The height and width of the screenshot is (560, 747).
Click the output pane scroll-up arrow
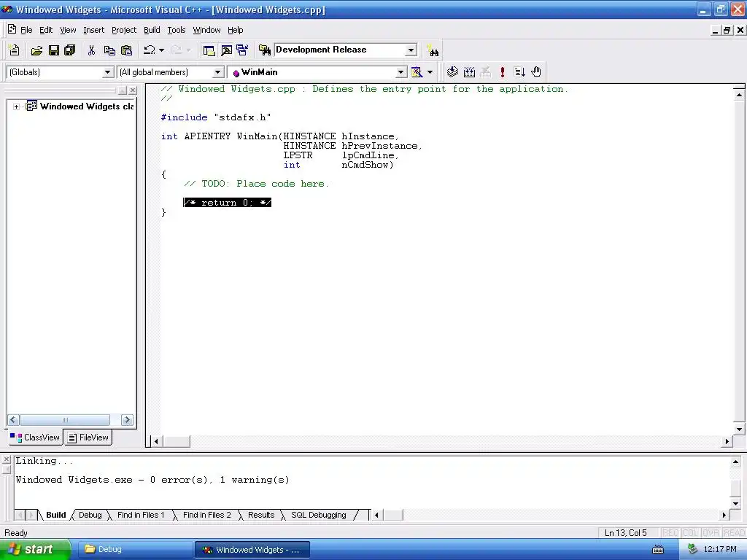click(x=735, y=462)
